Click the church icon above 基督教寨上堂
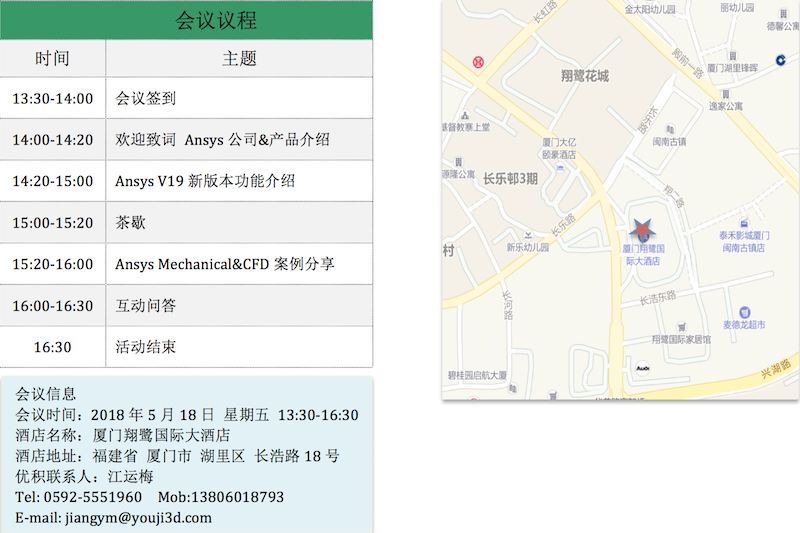Viewport: 800px width, 533px height. coord(465,116)
